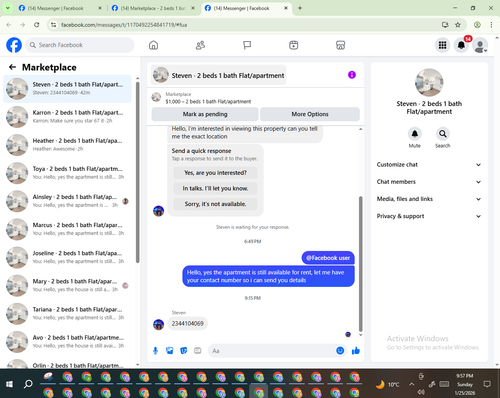
Task: Click the Home icon in top navigation
Action: click(x=153, y=45)
